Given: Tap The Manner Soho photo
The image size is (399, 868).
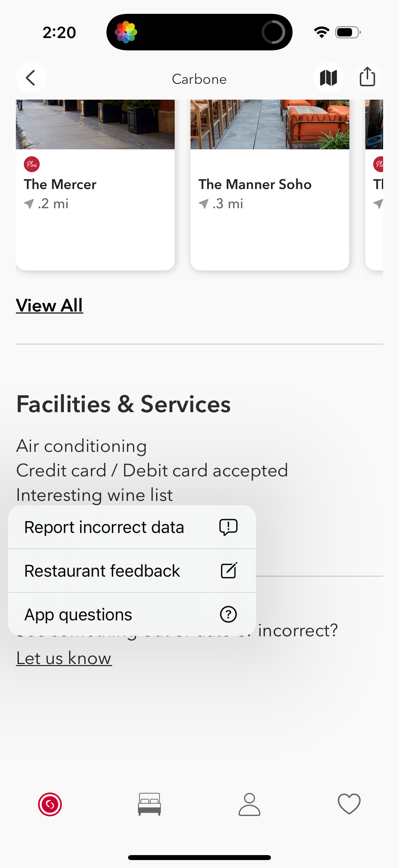Looking at the screenshot, I should coord(269,124).
